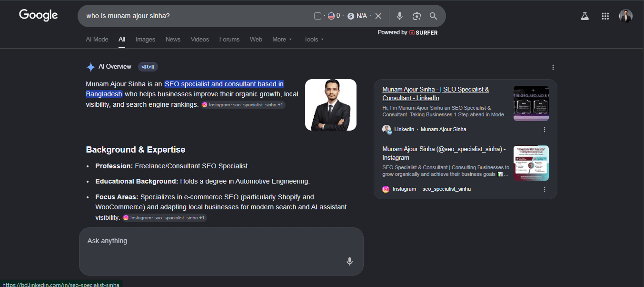This screenshot has width=644, height=287.
Task: Click the Profession bullet text
Action: coord(172,166)
